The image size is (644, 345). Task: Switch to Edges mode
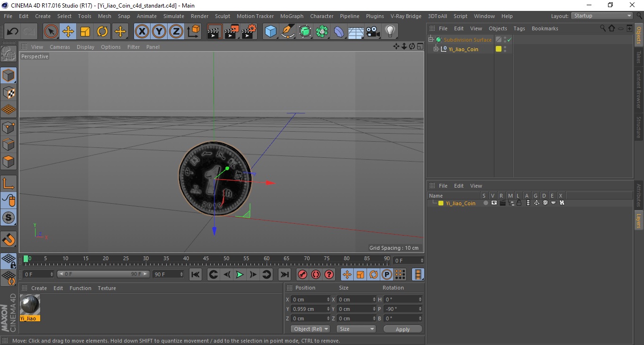tap(9, 144)
